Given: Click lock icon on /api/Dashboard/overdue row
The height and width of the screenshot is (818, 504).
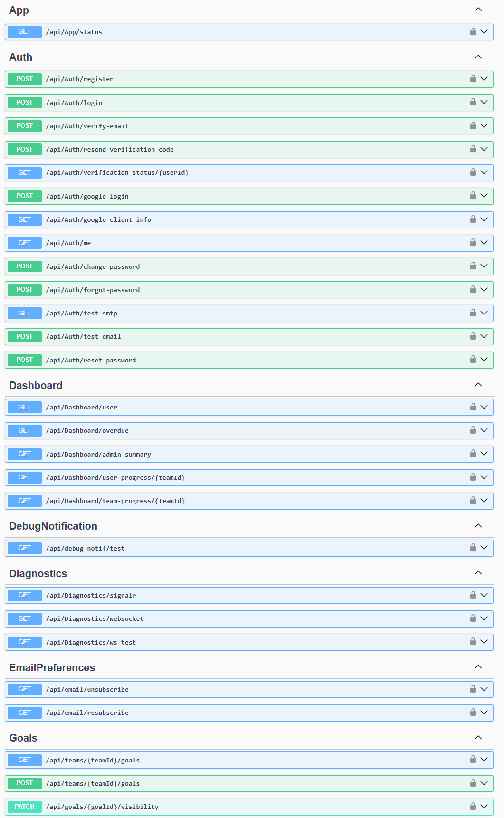Looking at the screenshot, I should pos(473,430).
